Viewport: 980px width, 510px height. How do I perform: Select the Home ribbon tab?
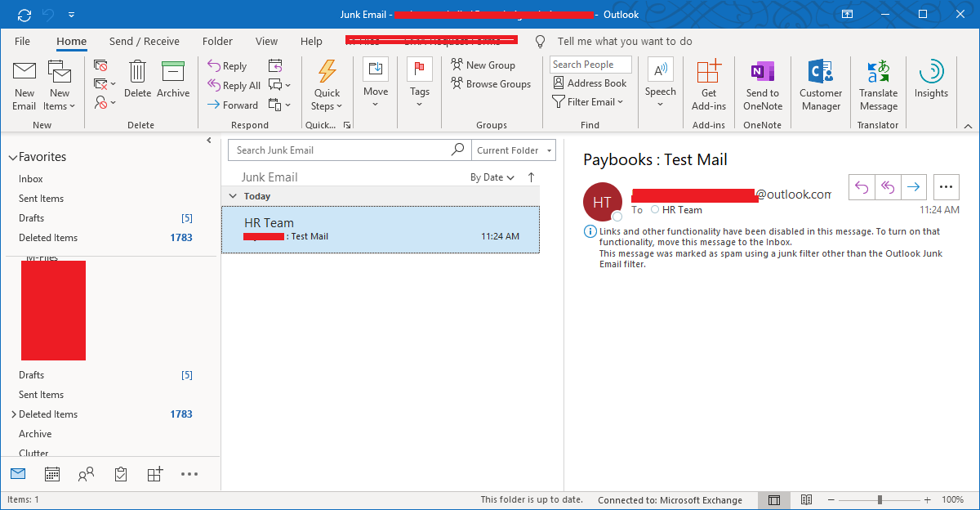72,41
